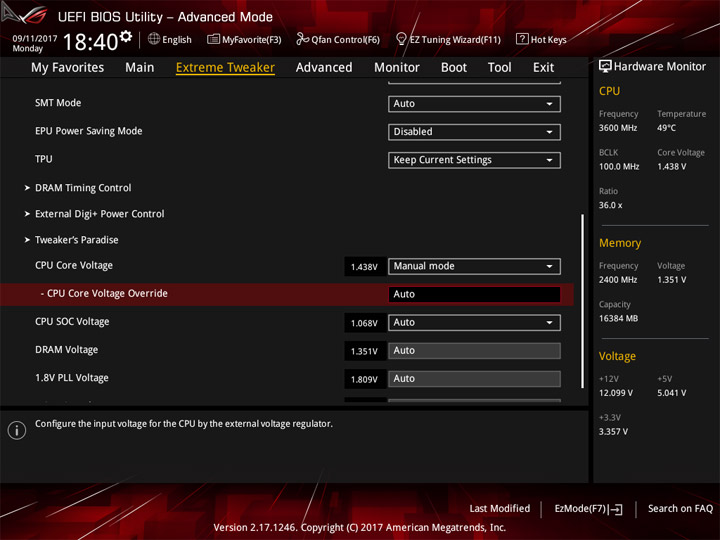Open the Monitor tab
Image resolution: width=720 pixels, height=540 pixels.
click(397, 68)
